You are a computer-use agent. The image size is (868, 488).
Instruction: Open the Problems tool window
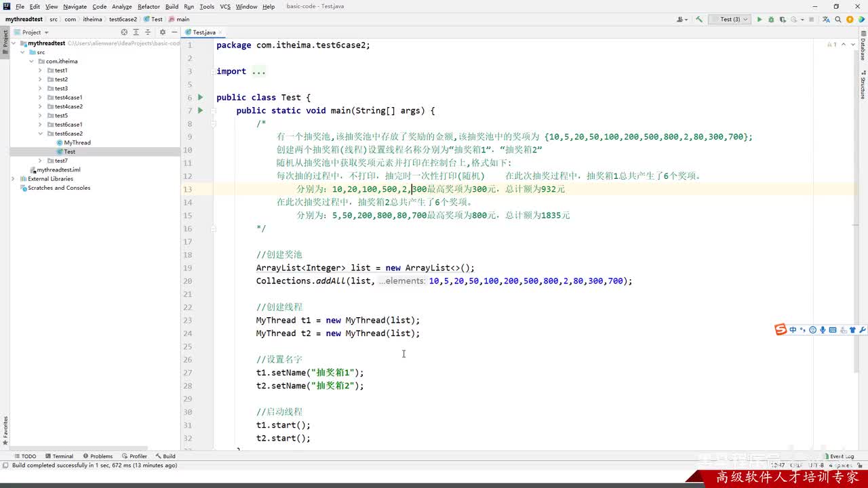click(97, 456)
